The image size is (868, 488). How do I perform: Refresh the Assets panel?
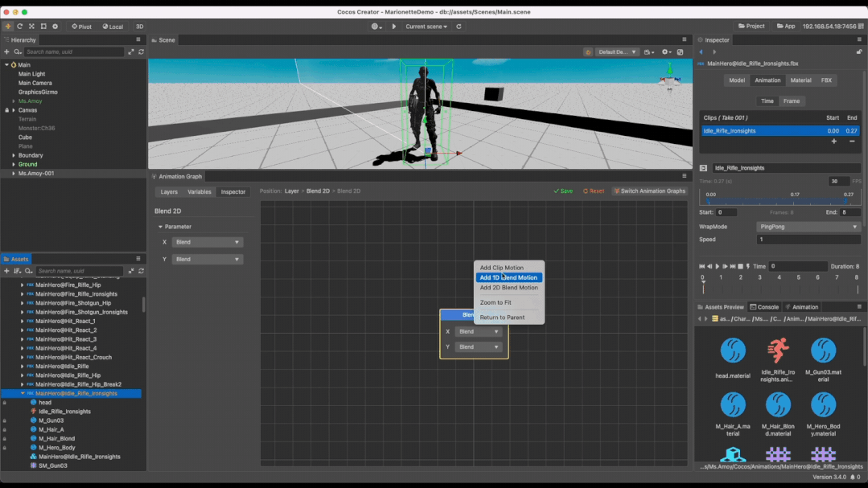click(141, 271)
